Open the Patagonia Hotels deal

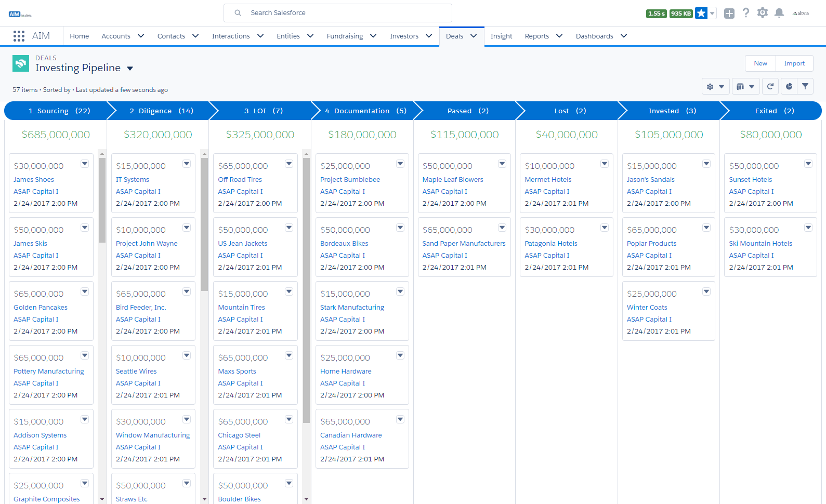click(x=551, y=243)
